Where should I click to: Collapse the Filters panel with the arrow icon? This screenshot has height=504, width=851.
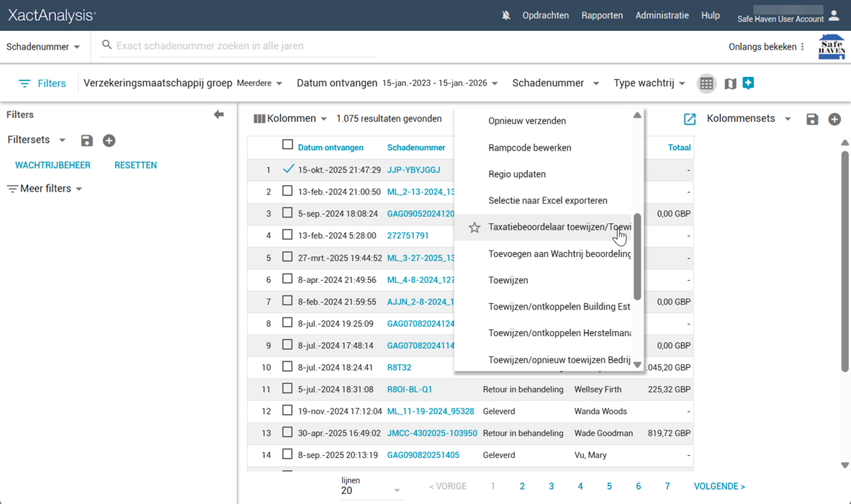click(x=219, y=114)
